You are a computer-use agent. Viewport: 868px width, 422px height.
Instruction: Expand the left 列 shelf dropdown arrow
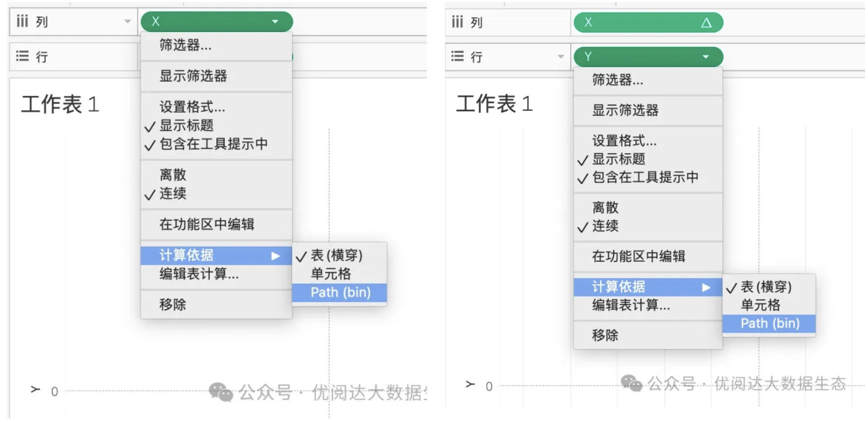point(127,21)
